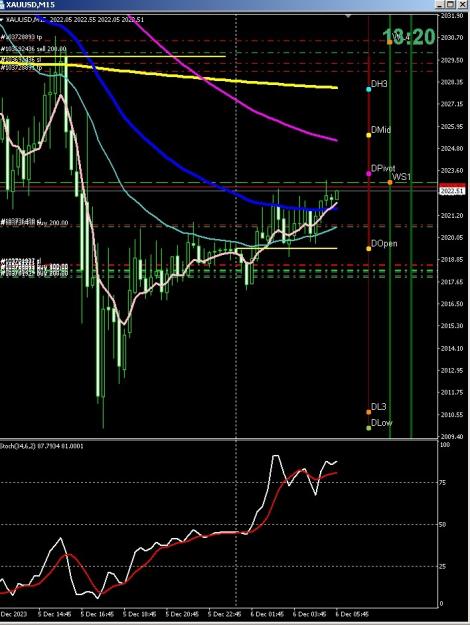The height and width of the screenshot is (625, 470).
Task: Select the DLow level label
Action: pyautogui.click(x=382, y=423)
